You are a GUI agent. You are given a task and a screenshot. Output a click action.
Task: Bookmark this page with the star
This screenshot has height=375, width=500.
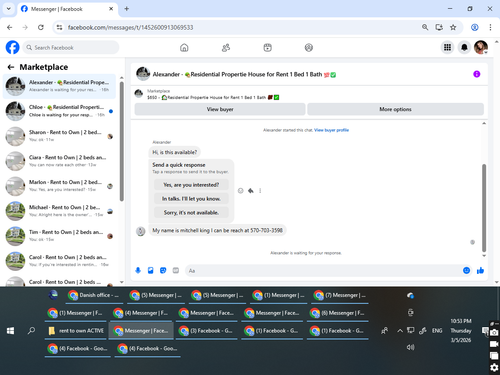pyautogui.click(x=453, y=27)
